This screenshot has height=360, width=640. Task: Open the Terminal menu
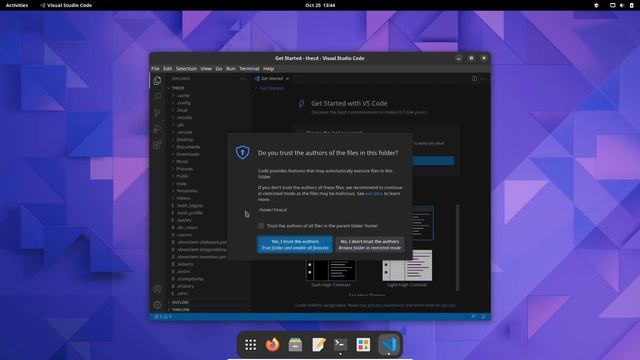click(x=249, y=69)
